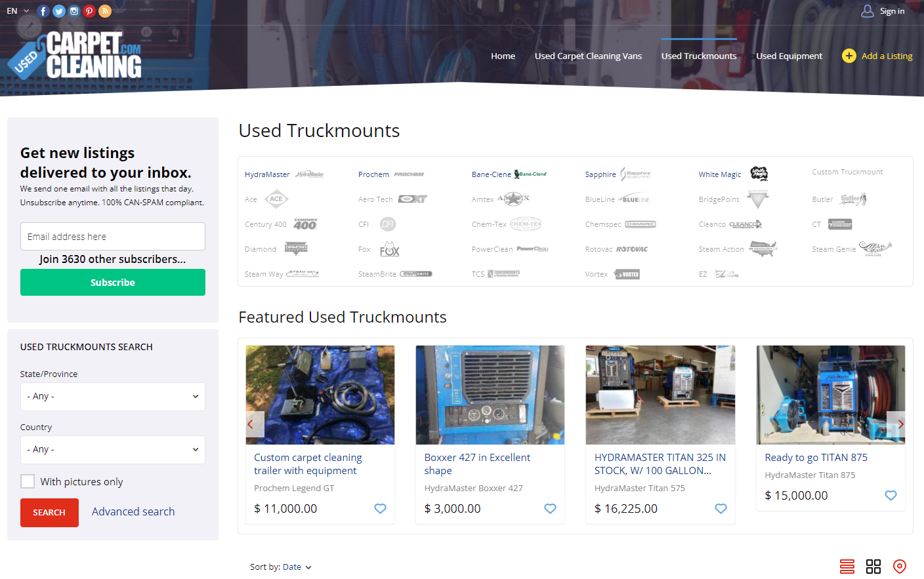
Task: Click the White Magic brand logo
Action: [759, 174]
